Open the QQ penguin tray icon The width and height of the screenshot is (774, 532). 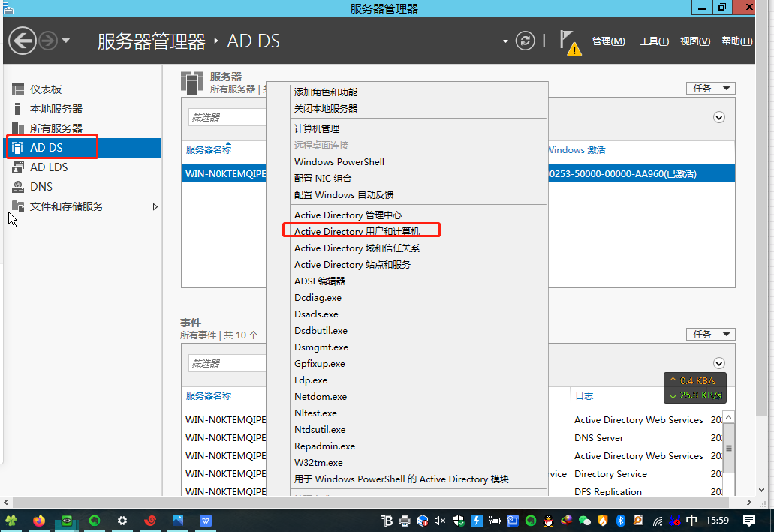tap(549, 521)
